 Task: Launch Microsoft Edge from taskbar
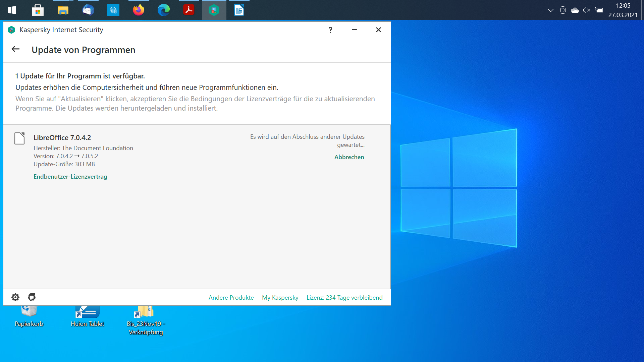[164, 10]
